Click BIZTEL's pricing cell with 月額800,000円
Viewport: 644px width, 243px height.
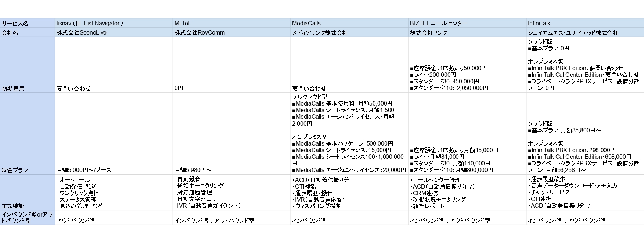click(x=468, y=133)
